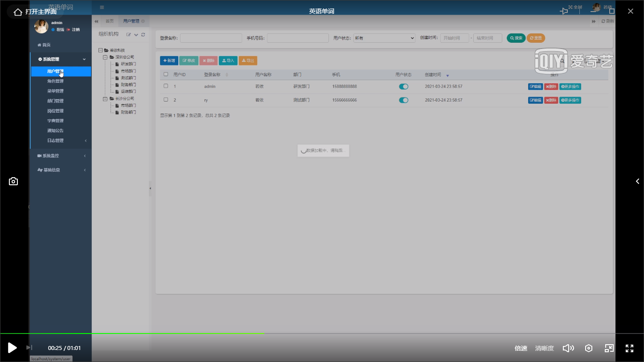644x362 pixels.
Task: Open 首页 in the sidebar
Action: point(44,45)
